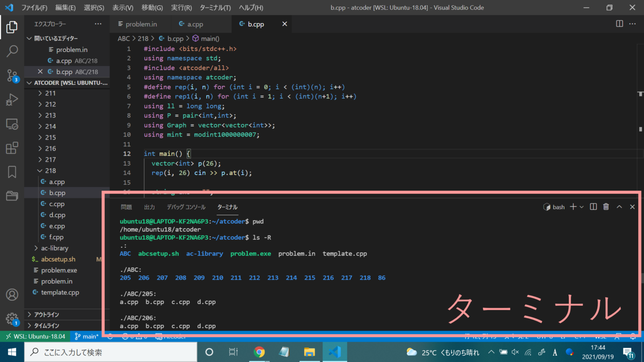
Task: Launch Google Chrome from taskbar
Action: point(259,352)
